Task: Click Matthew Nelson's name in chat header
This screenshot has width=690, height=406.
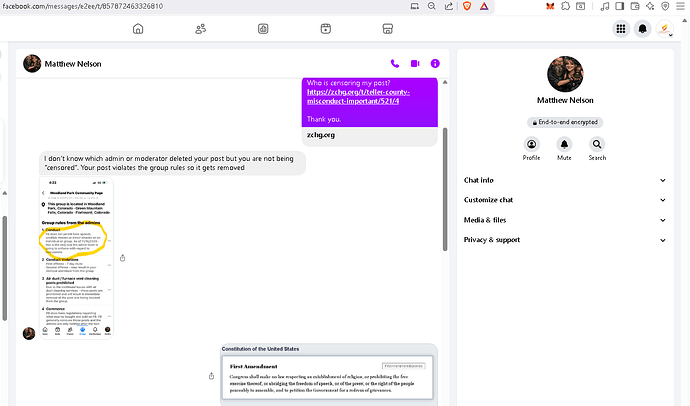Action: coord(73,64)
